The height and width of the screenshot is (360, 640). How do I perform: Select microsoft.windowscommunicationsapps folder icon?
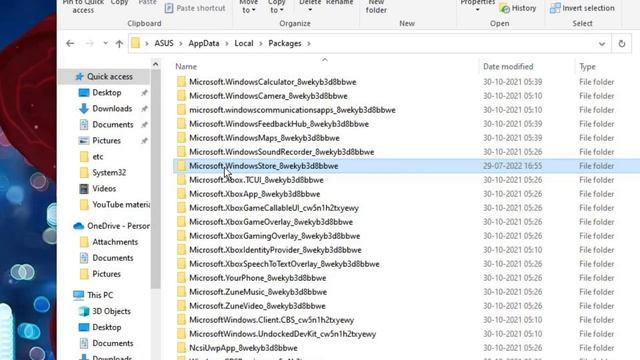point(181,110)
